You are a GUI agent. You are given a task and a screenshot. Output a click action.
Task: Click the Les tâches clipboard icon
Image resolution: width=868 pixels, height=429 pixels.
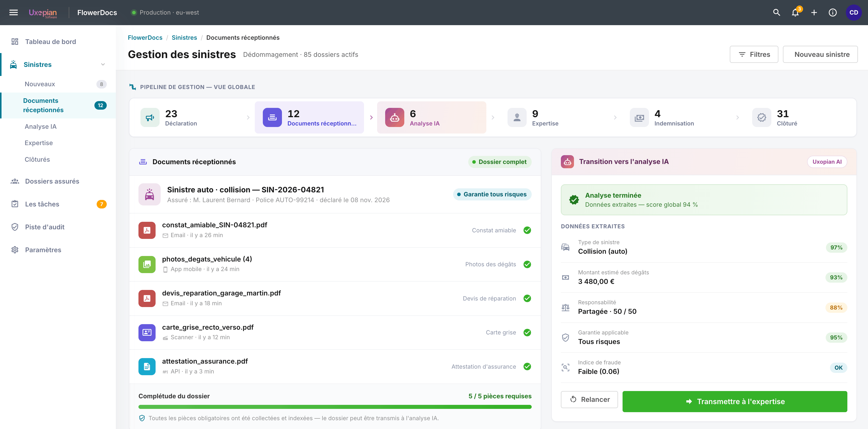pos(15,204)
